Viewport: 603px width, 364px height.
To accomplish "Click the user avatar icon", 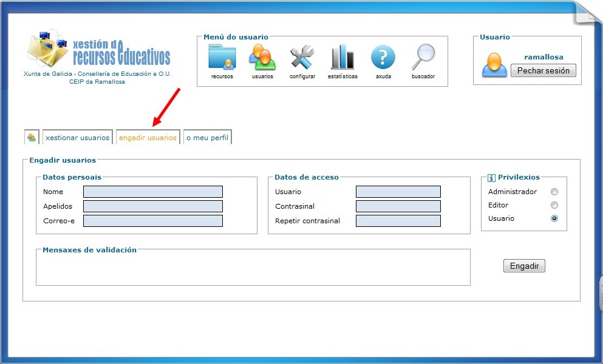I will (x=494, y=65).
